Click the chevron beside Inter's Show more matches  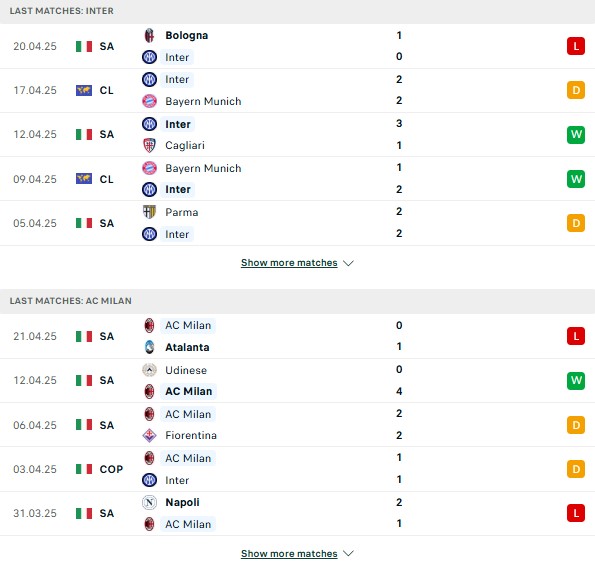348,263
